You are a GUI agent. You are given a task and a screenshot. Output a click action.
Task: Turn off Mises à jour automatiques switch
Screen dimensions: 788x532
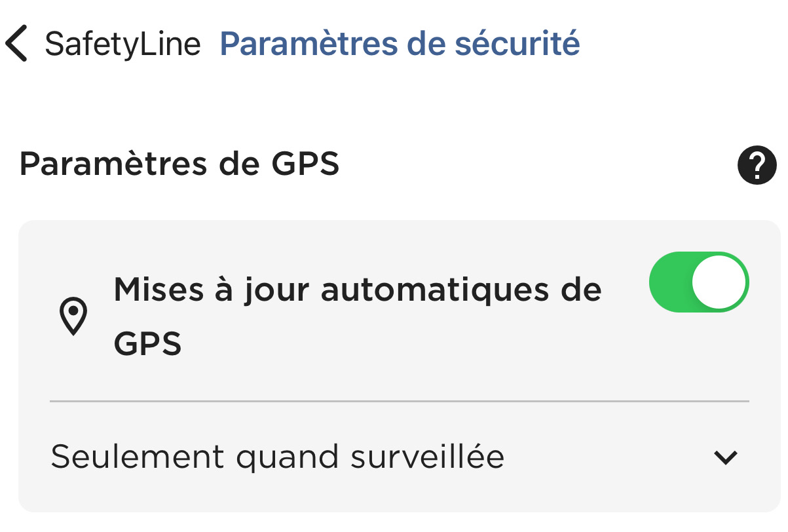698,282
